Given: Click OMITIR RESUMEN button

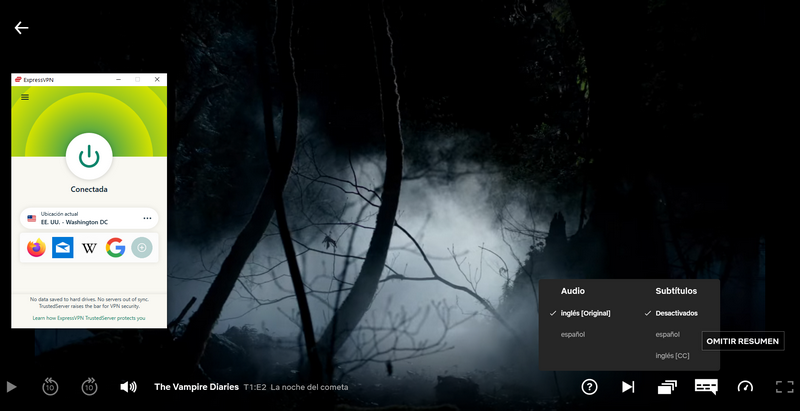Looking at the screenshot, I should tap(743, 341).
